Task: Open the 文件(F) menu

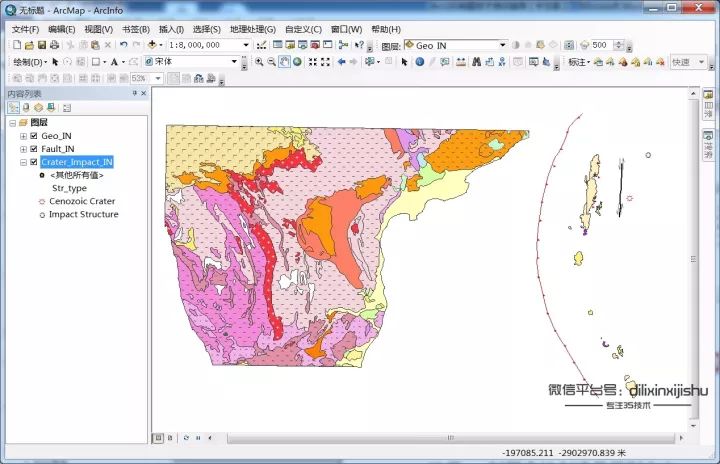Action: 27,29
